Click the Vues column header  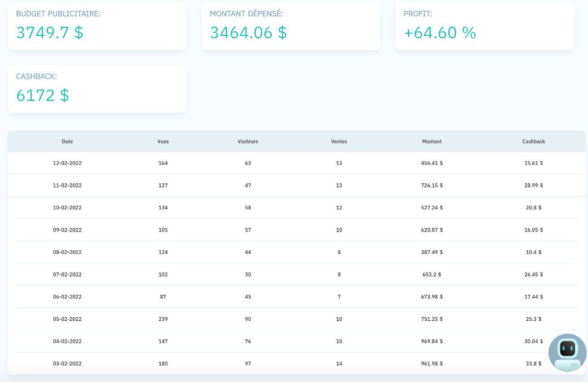point(163,142)
